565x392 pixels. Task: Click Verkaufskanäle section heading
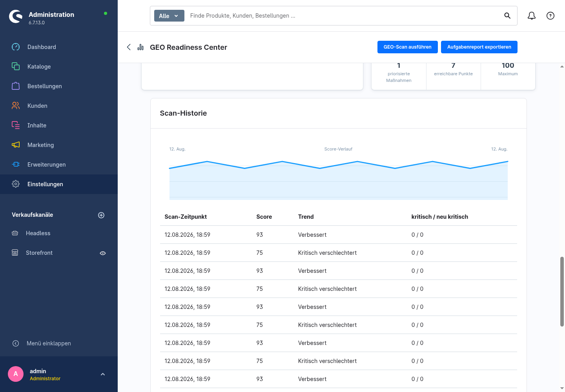tap(32, 215)
